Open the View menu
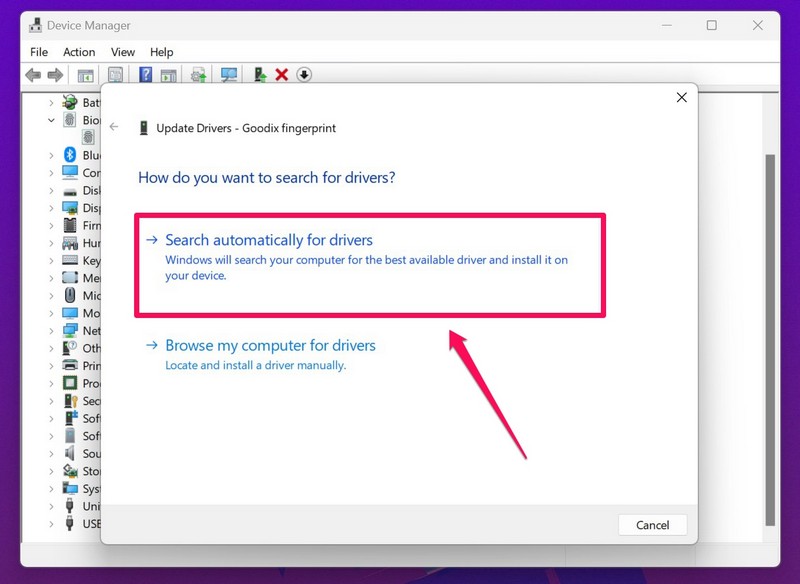This screenshot has height=584, width=800. tap(122, 52)
